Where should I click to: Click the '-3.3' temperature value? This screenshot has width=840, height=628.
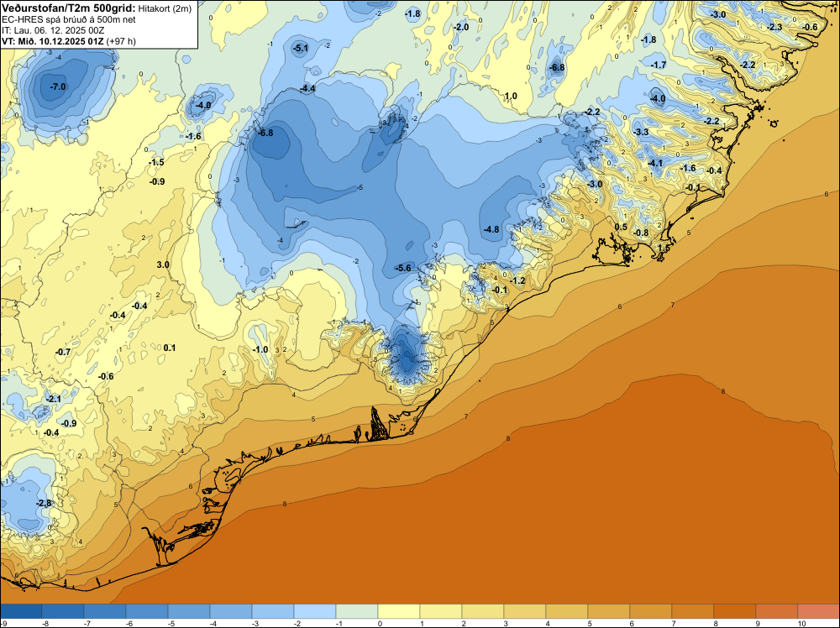pyautogui.click(x=641, y=132)
